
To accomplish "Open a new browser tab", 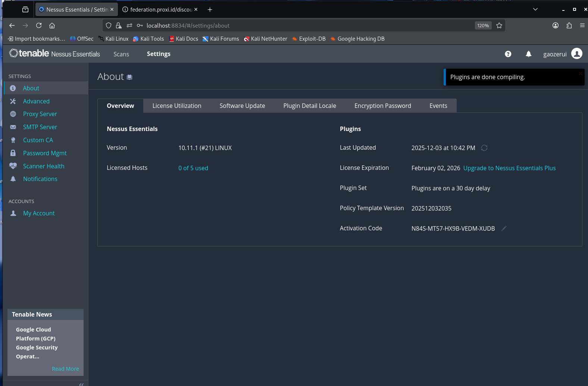I will (210, 9).
